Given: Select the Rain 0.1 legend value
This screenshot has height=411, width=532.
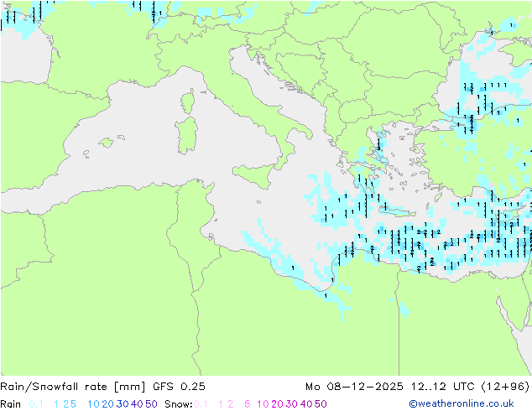Looking at the screenshot, I should coord(36,404).
